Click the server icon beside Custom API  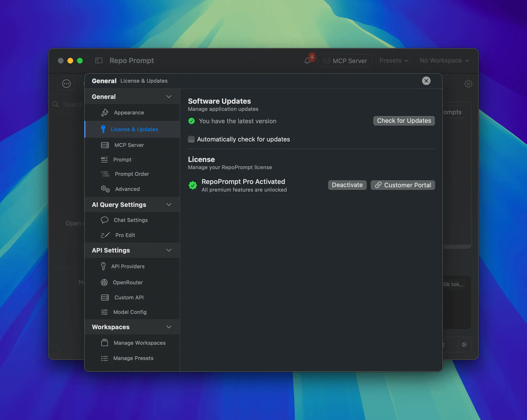click(105, 297)
